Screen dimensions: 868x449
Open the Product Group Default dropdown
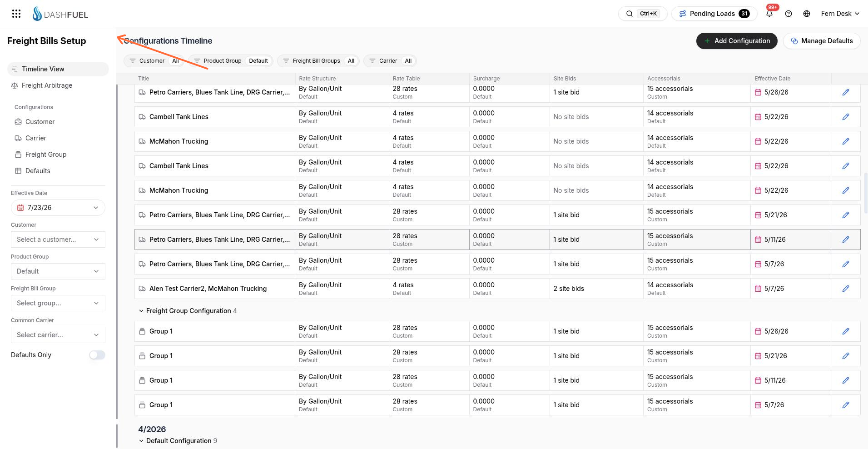(58, 271)
